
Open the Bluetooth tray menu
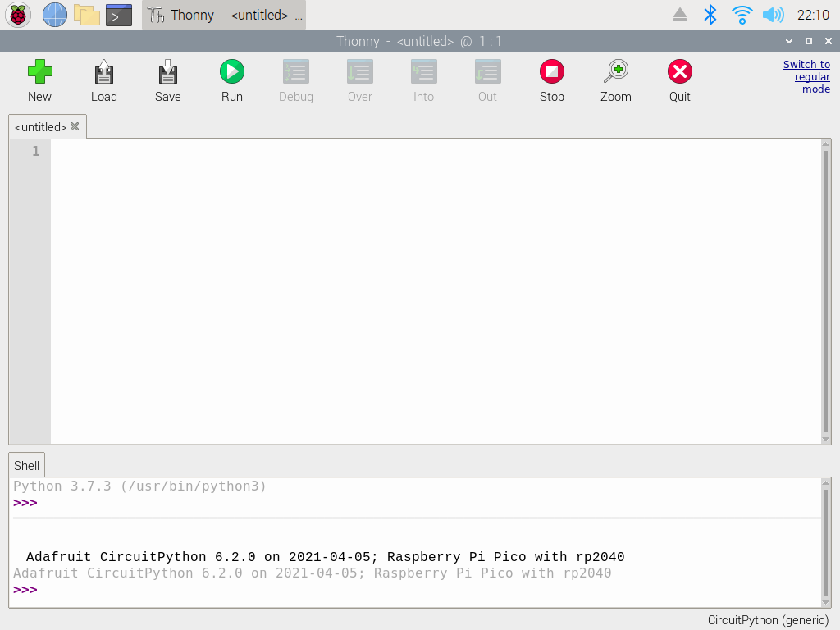[x=710, y=15]
